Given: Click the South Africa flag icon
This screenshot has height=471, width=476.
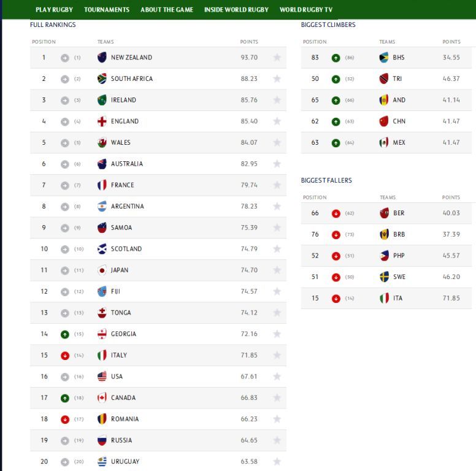Looking at the screenshot, I should pos(102,78).
